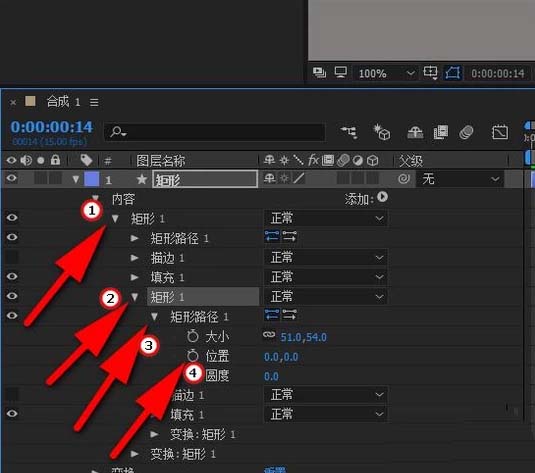Toggle always preview this view icon
This screenshot has height=473, width=535.
tap(319, 72)
